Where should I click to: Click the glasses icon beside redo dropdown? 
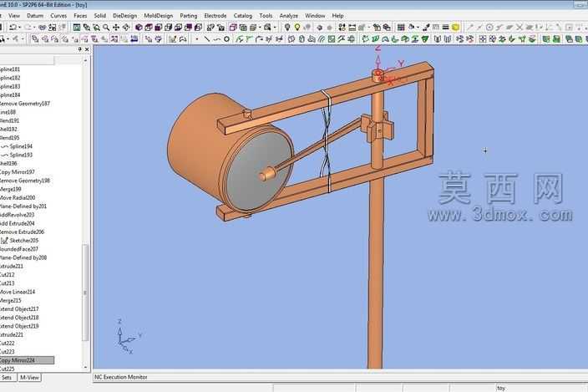tap(43, 28)
